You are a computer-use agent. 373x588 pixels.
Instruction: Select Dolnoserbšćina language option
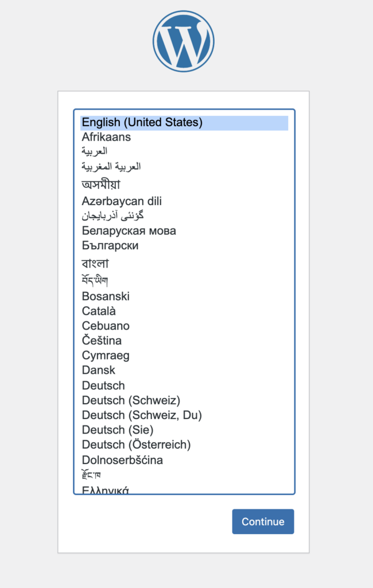pyautogui.click(x=122, y=460)
